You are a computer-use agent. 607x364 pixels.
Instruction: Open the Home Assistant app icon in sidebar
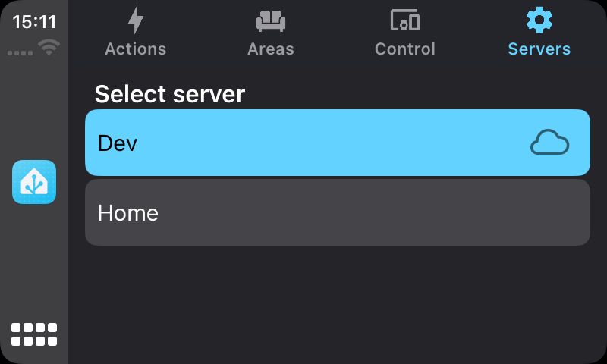coord(34,182)
